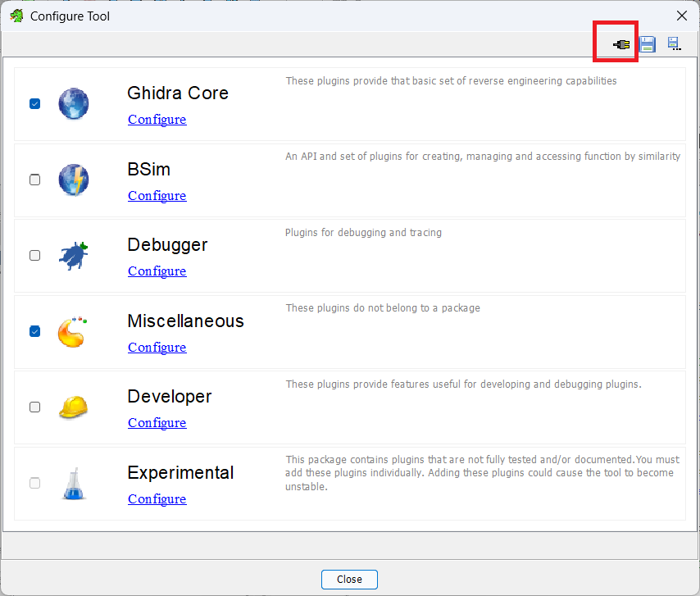Enable the Debugger package checkbox
Screen dimensions: 700x596
(x=34, y=255)
